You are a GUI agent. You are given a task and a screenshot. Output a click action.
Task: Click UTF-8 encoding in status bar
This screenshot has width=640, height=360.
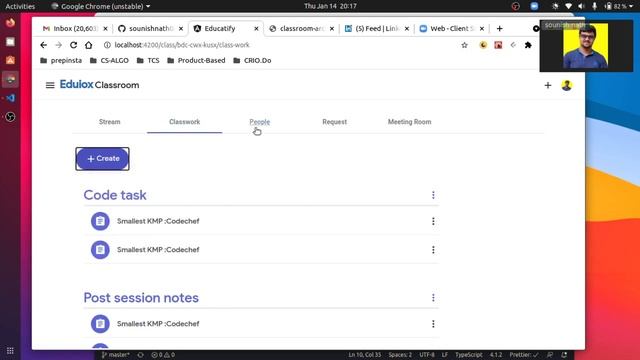pos(427,355)
